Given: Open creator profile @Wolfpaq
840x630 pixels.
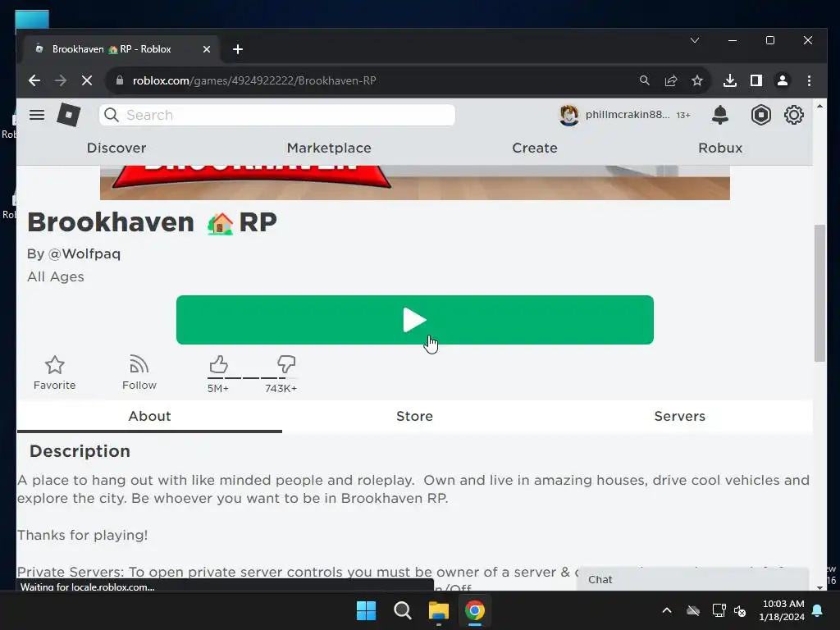Looking at the screenshot, I should 84,253.
